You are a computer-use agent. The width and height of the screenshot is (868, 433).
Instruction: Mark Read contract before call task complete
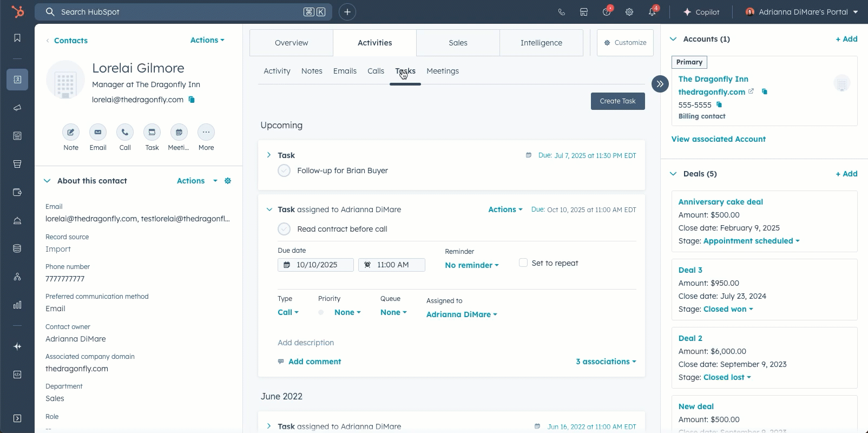pyautogui.click(x=284, y=229)
